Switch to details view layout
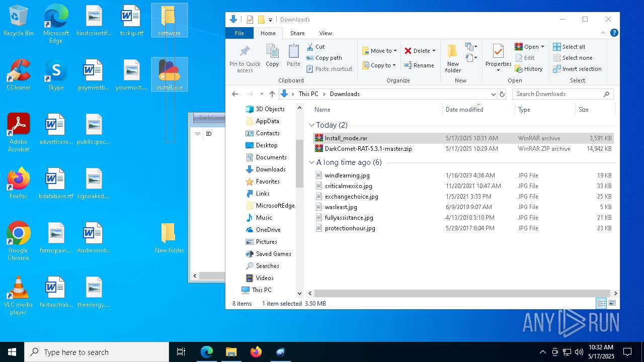Image resolution: width=644 pixels, height=362 pixels. pos(601,303)
